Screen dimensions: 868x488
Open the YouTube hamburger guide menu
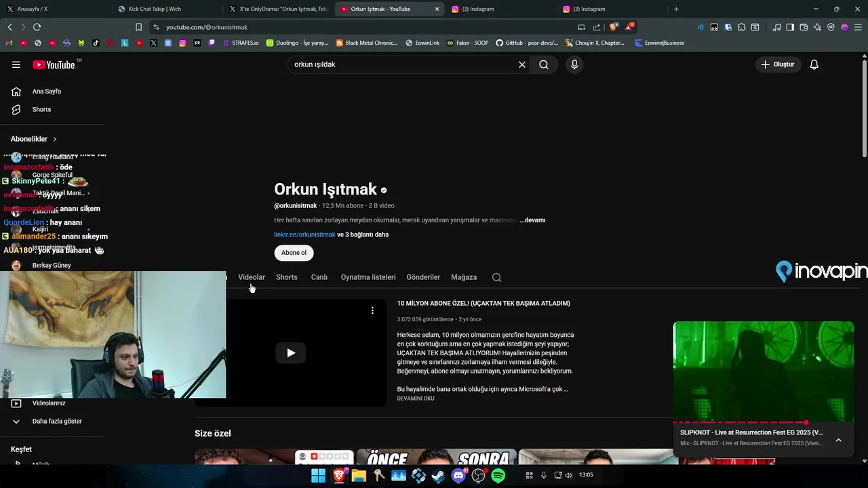(x=16, y=64)
